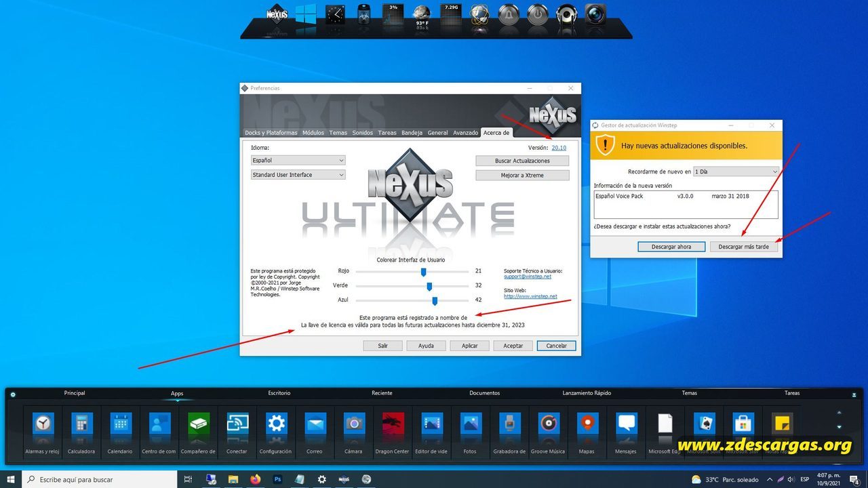This screenshot has width=868, height=488.
Task: Open the version 20.10 link
Action: click(559, 147)
